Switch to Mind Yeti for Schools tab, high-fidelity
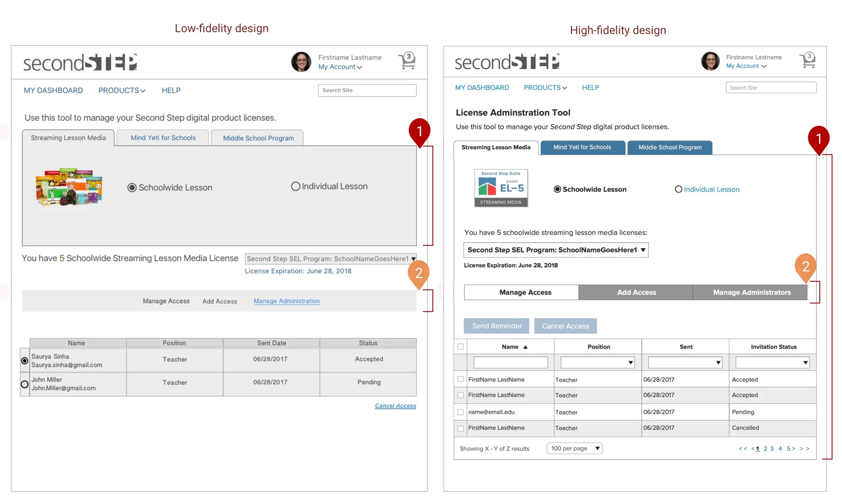Screen dimensions: 842x504 coord(582,148)
